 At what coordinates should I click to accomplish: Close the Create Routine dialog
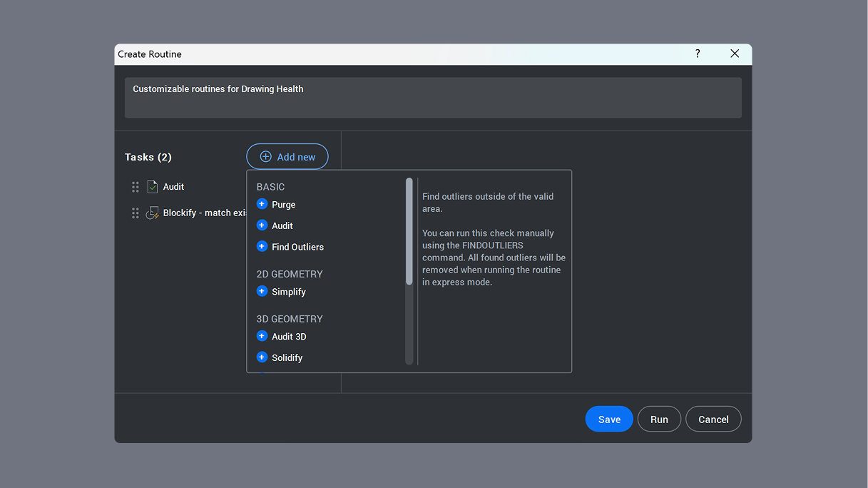tap(735, 54)
